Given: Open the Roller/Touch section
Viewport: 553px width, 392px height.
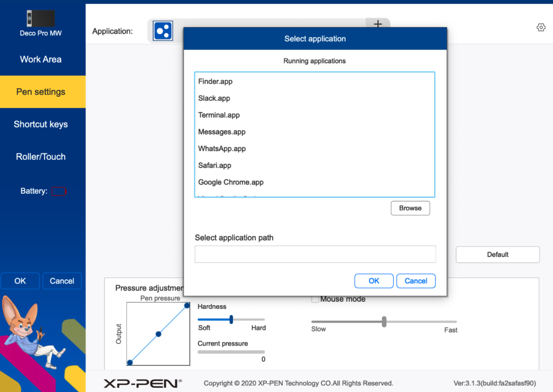Looking at the screenshot, I should (41, 157).
